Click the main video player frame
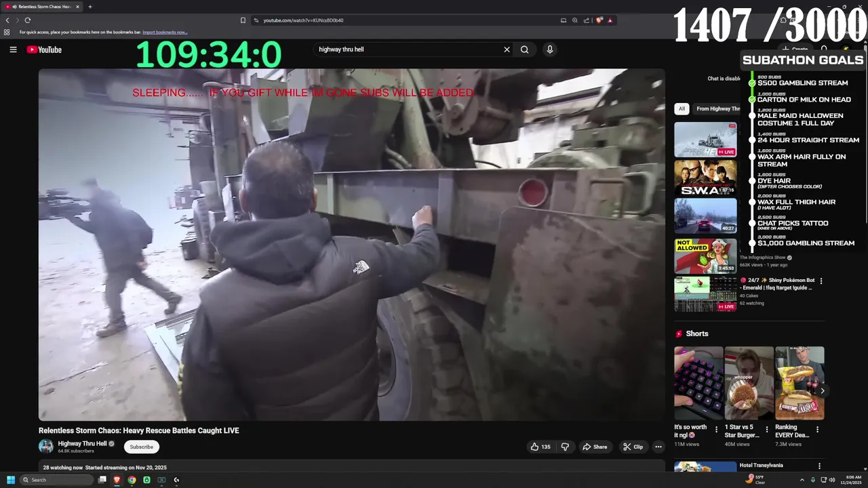This screenshot has height=488, width=868. pos(352,245)
